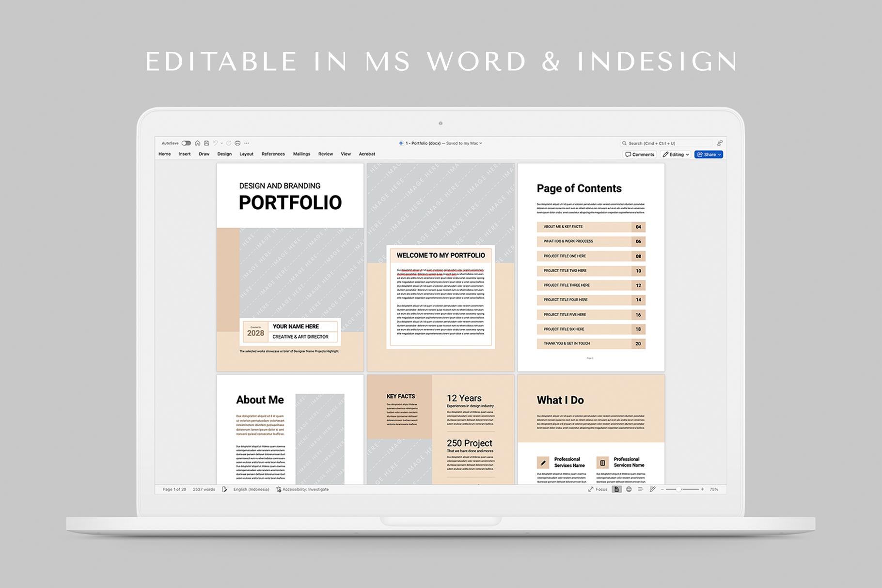Screen dimensions: 882x588
Task: Select the Home icon next to AutoSave
Action: (198, 143)
